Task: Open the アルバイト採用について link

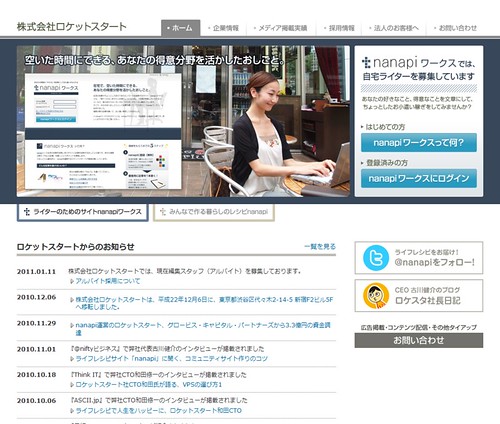Action: point(107,281)
